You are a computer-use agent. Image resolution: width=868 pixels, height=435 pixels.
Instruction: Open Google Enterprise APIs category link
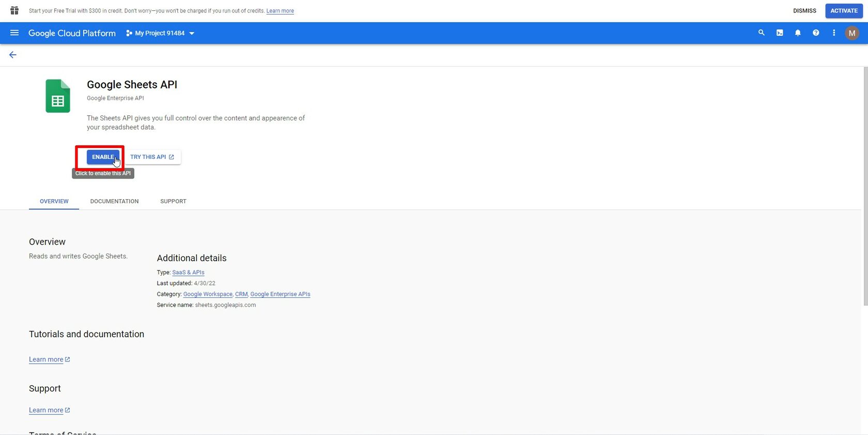tap(280, 294)
